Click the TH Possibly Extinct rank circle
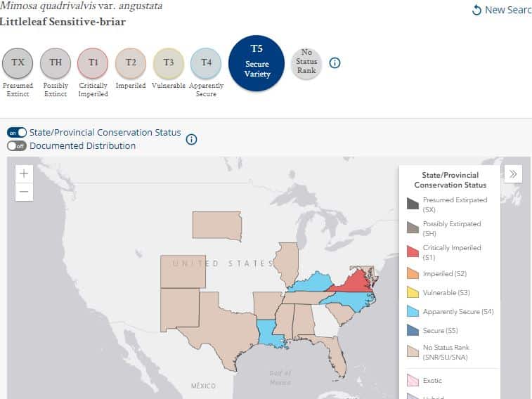The height and width of the screenshot is (399, 532). tap(56, 63)
